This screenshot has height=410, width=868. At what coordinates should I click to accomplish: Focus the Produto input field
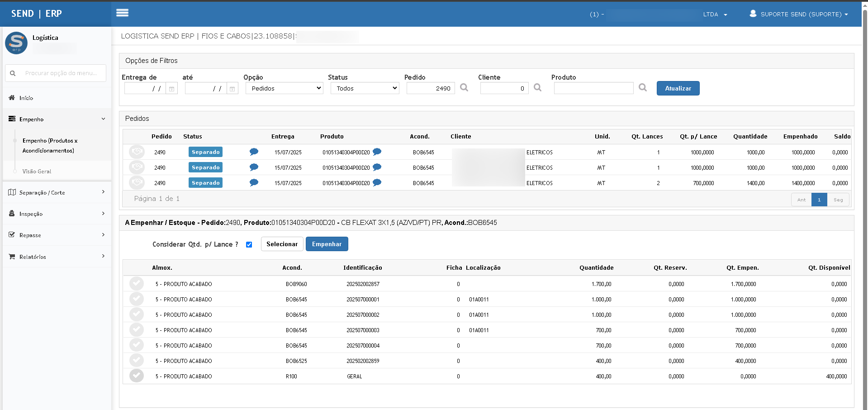point(593,88)
